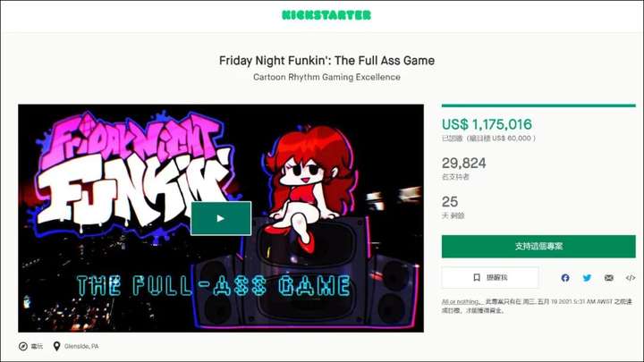This screenshot has height=362, width=644.
Task: Open the Kickstarter home logo
Action: (x=326, y=15)
